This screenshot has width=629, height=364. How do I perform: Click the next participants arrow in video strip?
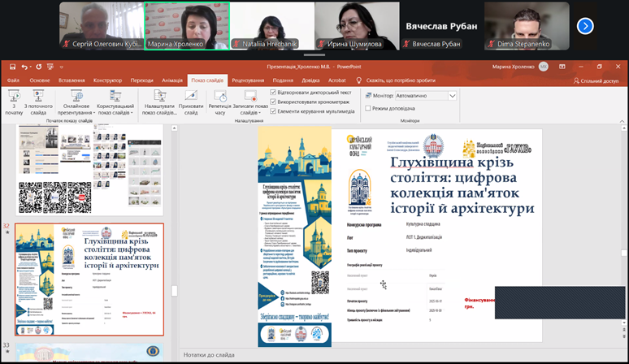[584, 25]
